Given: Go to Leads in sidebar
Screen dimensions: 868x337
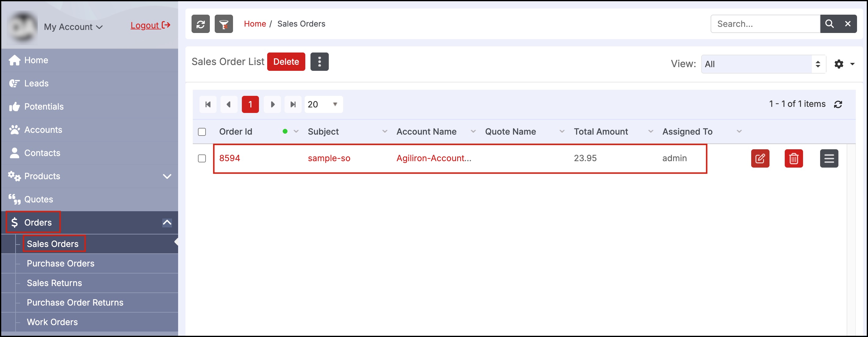Looking at the screenshot, I should coord(36,83).
